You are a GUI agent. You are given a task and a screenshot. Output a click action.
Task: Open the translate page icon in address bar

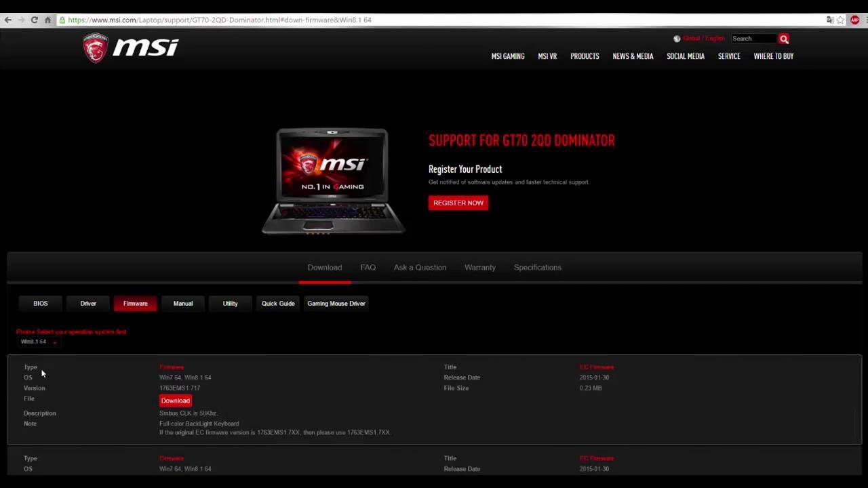click(x=829, y=20)
